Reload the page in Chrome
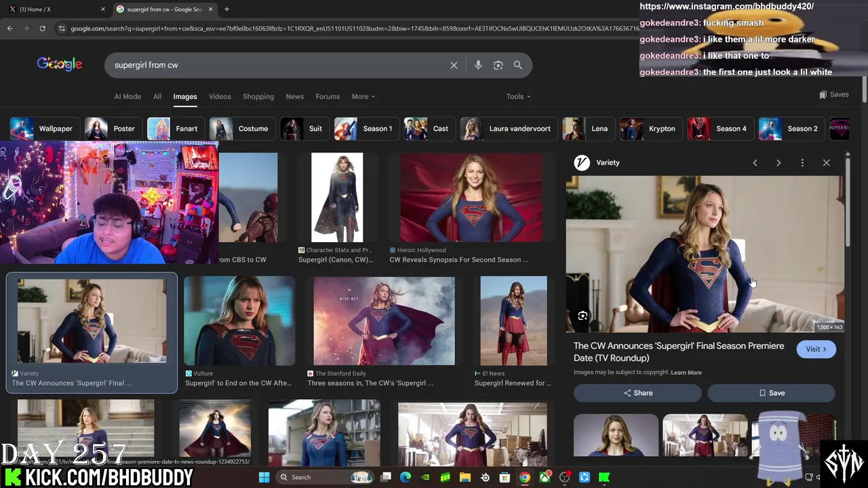868x488 pixels. point(42,28)
